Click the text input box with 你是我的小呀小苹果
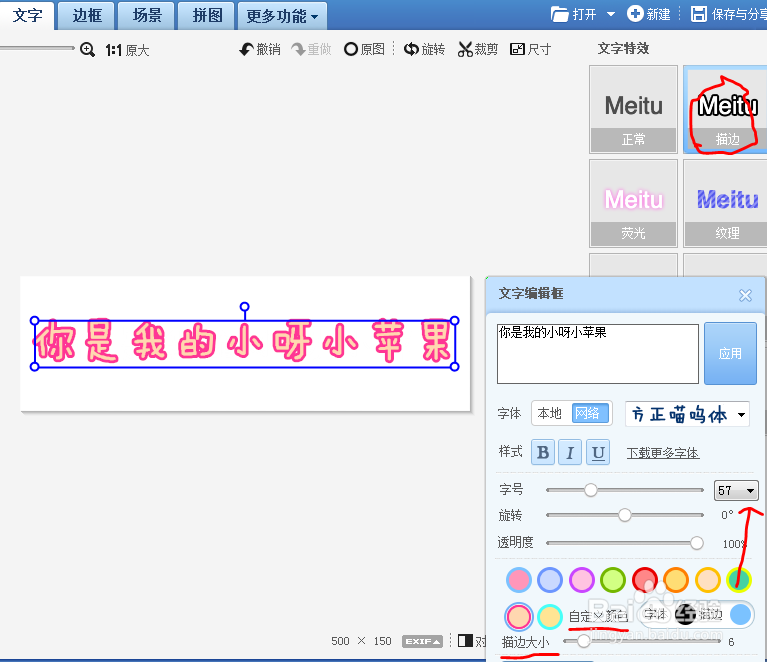This screenshot has height=662, width=767. tap(598, 354)
